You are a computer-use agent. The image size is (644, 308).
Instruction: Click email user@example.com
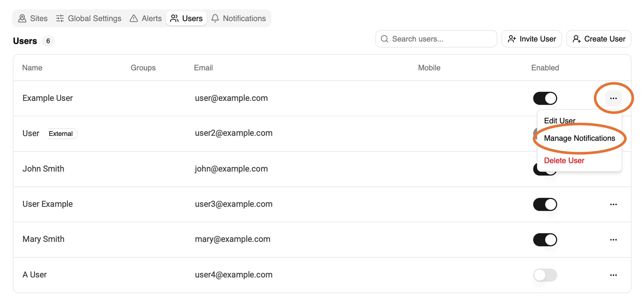tap(231, 98)
